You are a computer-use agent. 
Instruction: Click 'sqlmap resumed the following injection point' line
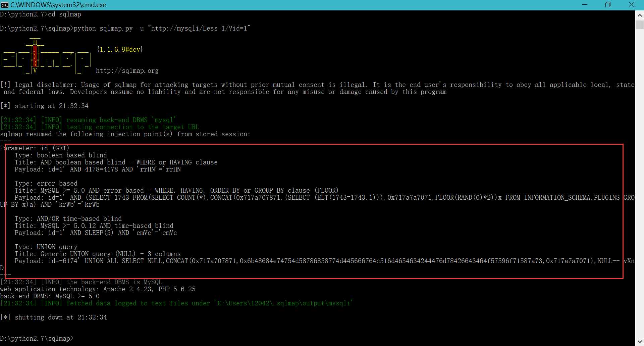click(x=125, y=134)
